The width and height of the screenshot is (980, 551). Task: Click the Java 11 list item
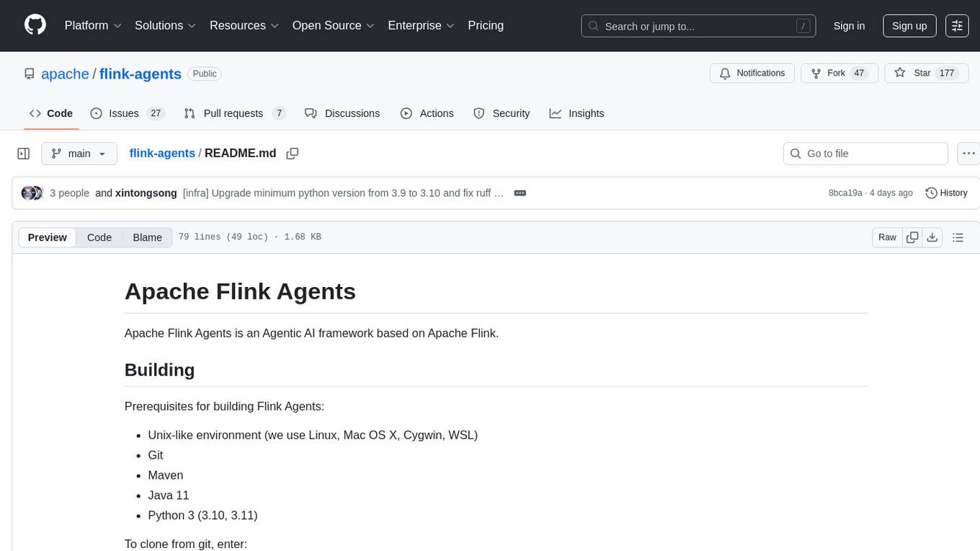coord(169,495)
